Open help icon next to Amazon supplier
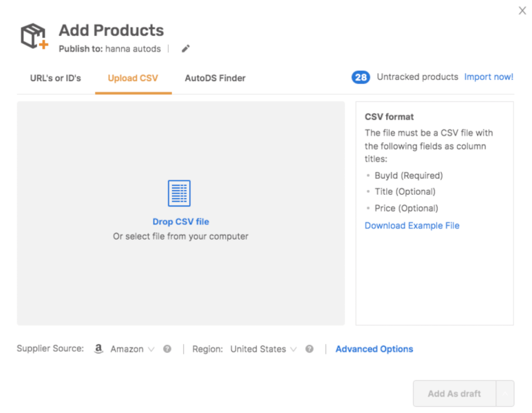532x413 pixels. (167, 349)
